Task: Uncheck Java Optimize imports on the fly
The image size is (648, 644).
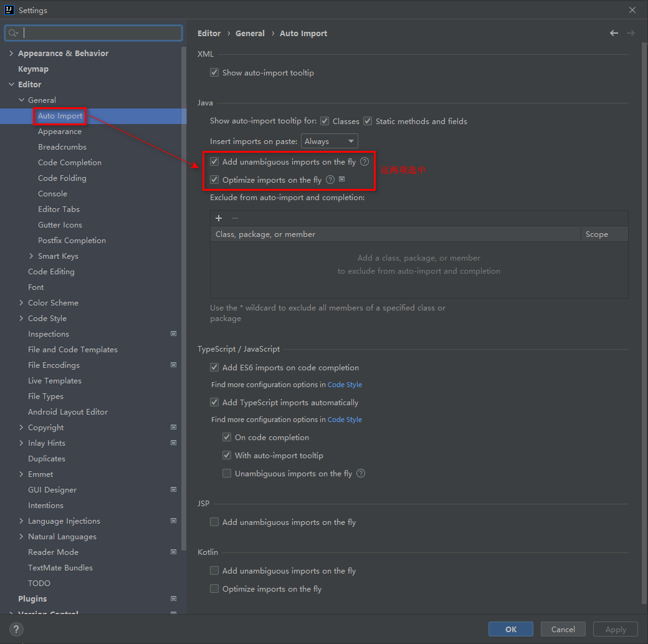Action: pos(214,180)
